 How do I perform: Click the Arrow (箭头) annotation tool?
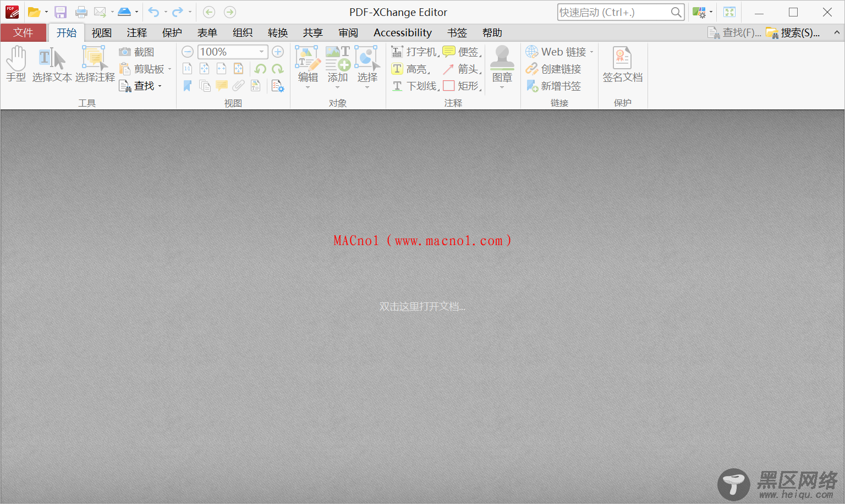pos(463,69)
